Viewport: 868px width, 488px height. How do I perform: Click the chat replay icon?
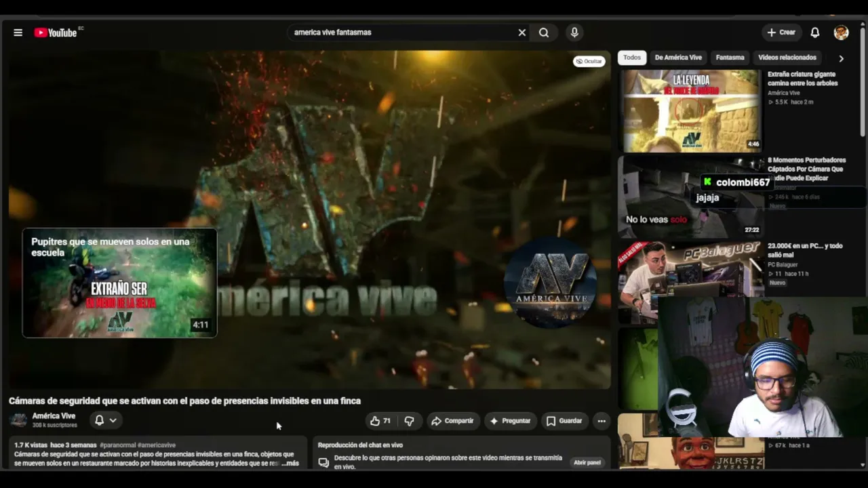[x=323, y=463]
